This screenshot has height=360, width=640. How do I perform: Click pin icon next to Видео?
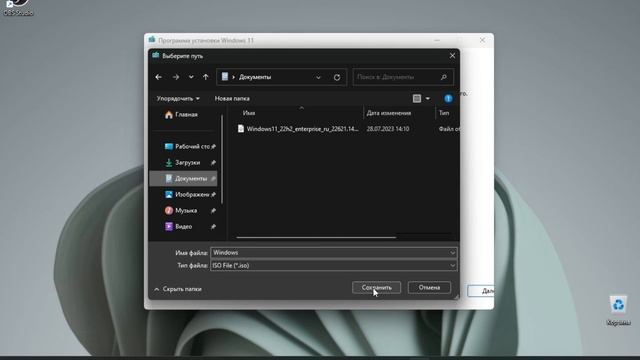213,227
